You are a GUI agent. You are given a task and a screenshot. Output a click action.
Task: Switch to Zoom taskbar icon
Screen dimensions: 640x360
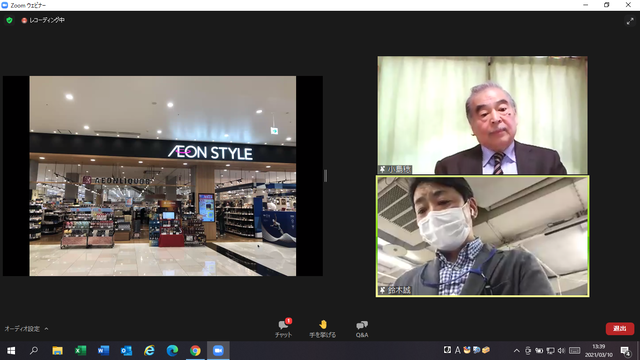[x=218, y=351]
